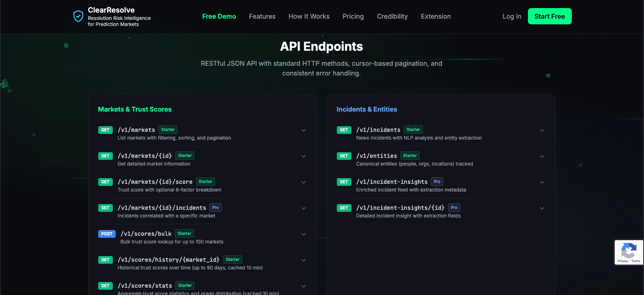Open the Free Demo nav item
The image size is (644, 295).
(x=219, y=16)
